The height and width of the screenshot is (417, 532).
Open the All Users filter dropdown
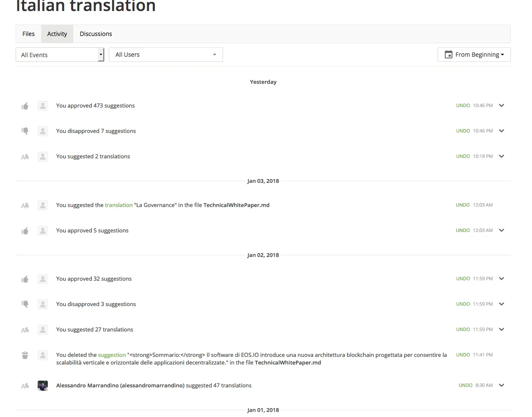tap(166, 55)
